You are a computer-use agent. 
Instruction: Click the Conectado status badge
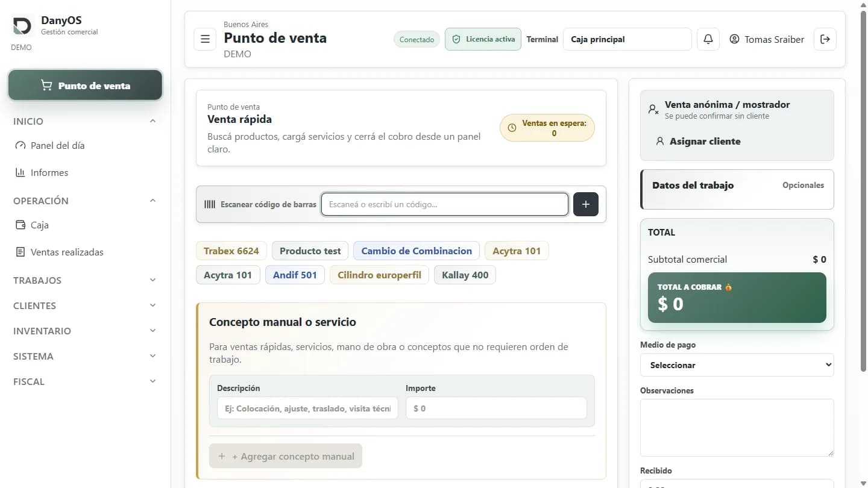[x=417, y=39]
